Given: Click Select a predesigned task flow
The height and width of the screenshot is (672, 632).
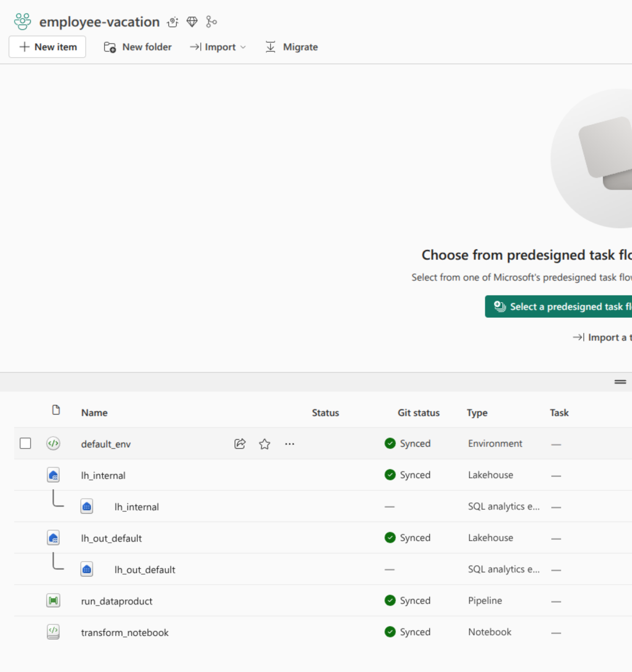Looking at the screenshot, I should pyautogui.click(x=559, y=307).
